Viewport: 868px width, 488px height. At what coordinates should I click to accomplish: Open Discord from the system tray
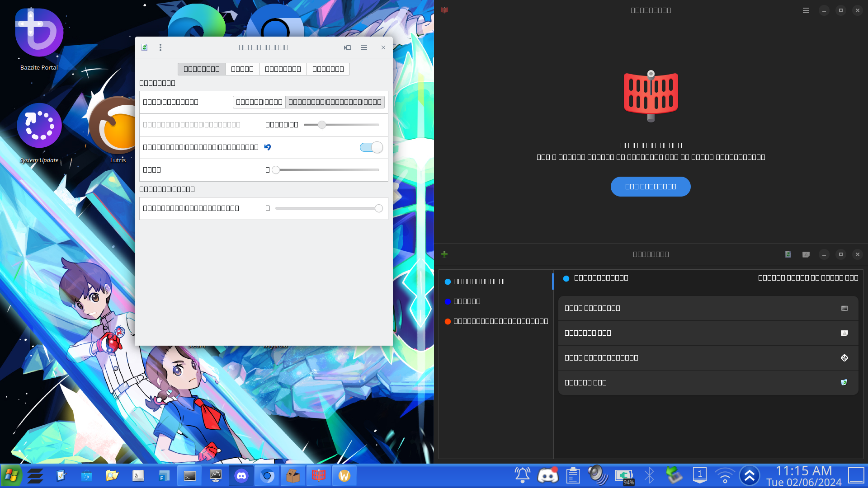[x=547, y=476]
